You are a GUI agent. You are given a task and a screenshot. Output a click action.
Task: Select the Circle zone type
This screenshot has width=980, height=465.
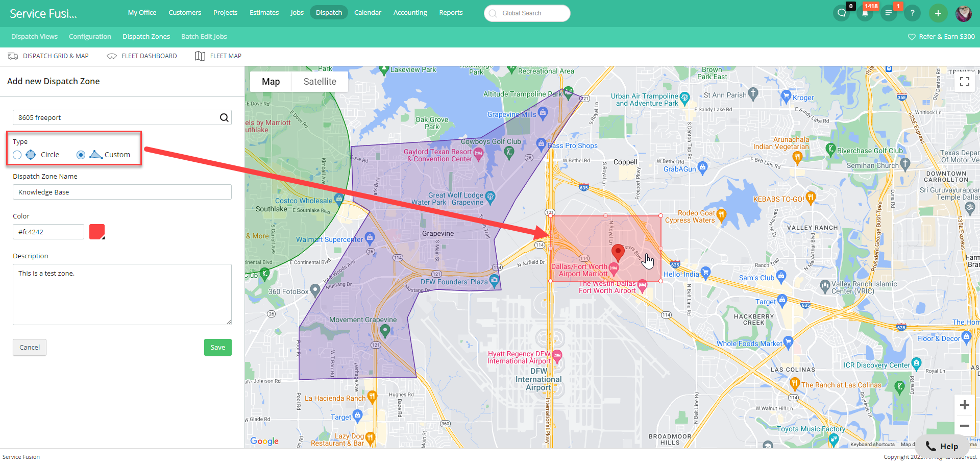[x=17, y=155]
